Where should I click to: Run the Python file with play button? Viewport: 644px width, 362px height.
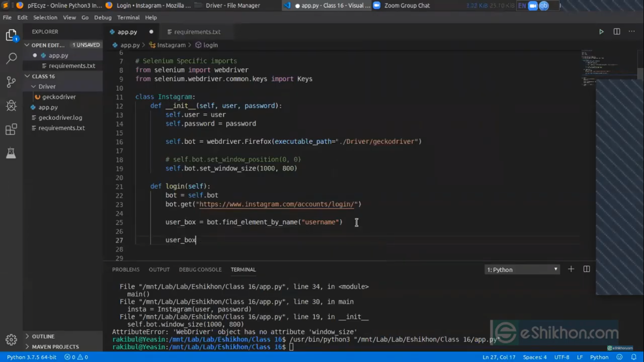click(601, 32)
